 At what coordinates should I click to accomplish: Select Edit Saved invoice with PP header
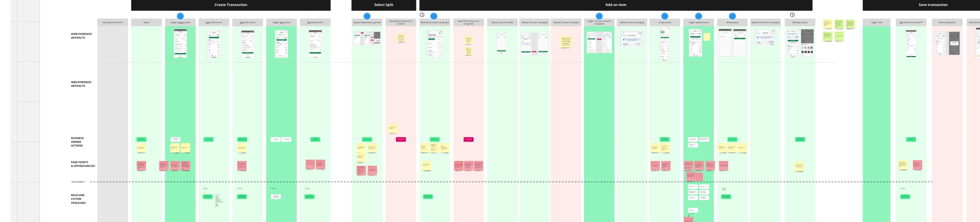[x=911, y=22]
